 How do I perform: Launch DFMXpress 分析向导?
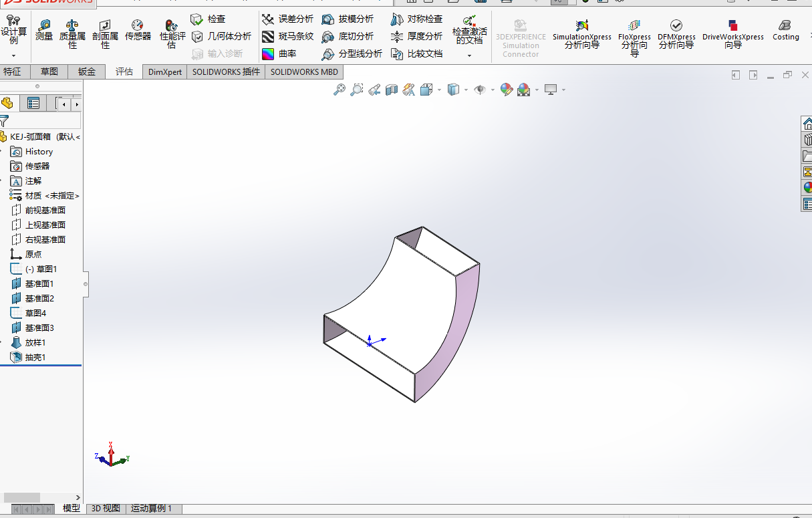point(676,35)
